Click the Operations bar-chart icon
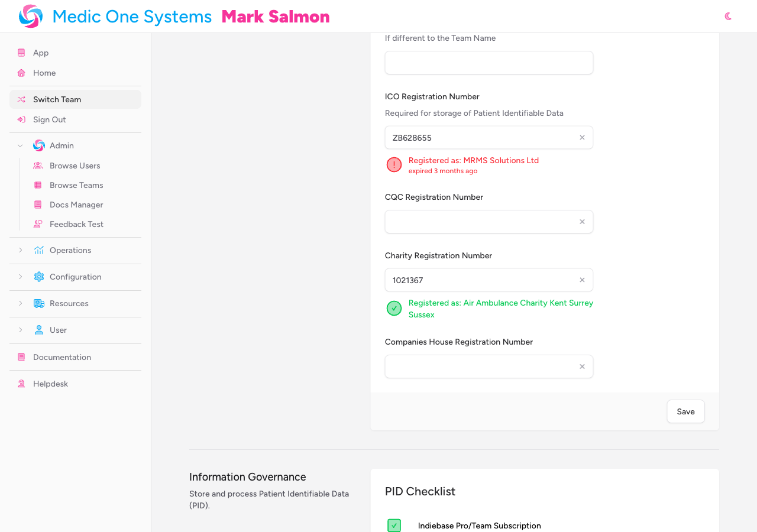 click(x=38, y=250)
